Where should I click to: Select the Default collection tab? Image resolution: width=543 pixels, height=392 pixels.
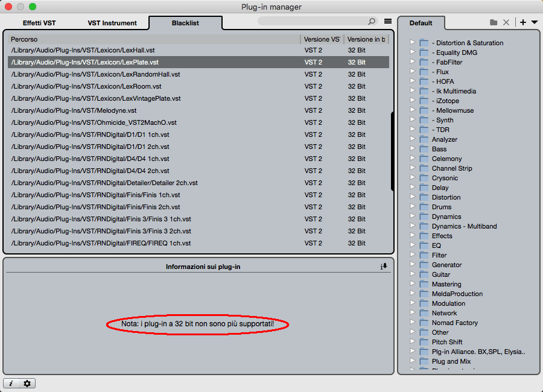click(421, 23)
